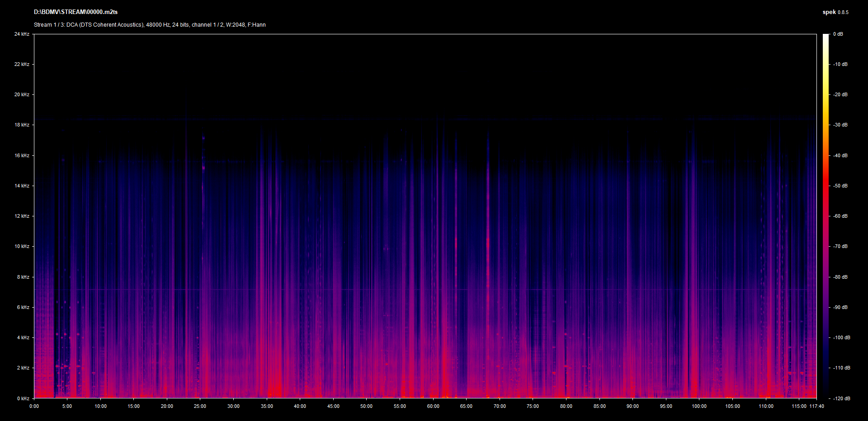Viewport: 868px width, 421px height.
Task: Click the 0:00 time axis marker
Action: [x=34, y=406]
